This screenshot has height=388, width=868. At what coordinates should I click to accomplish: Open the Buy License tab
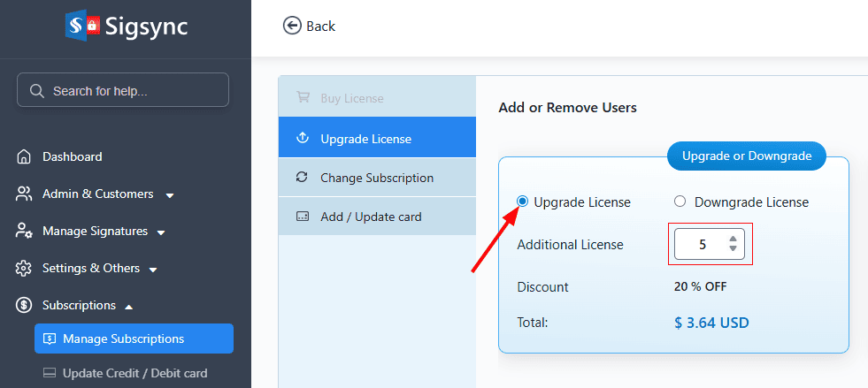click(x=351, y=98)
